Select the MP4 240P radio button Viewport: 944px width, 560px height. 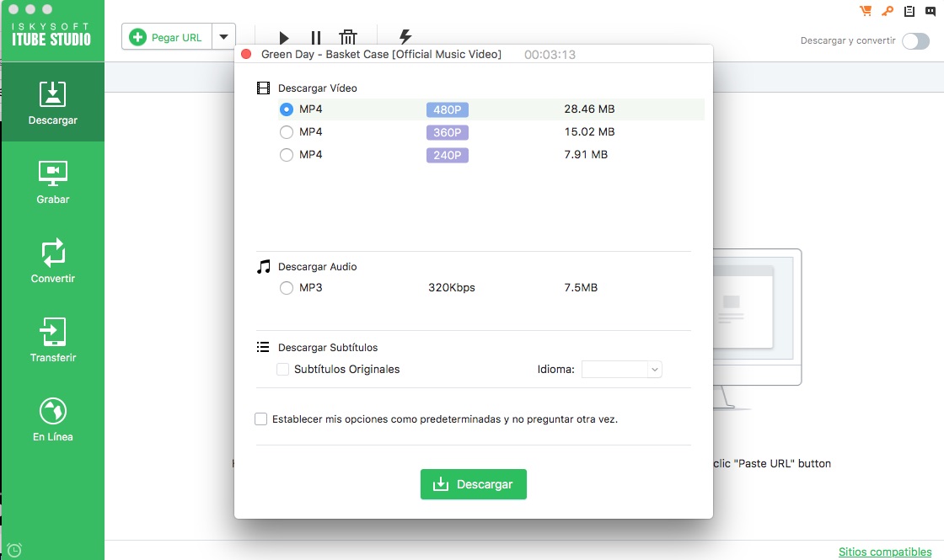[x=287, y=155]
